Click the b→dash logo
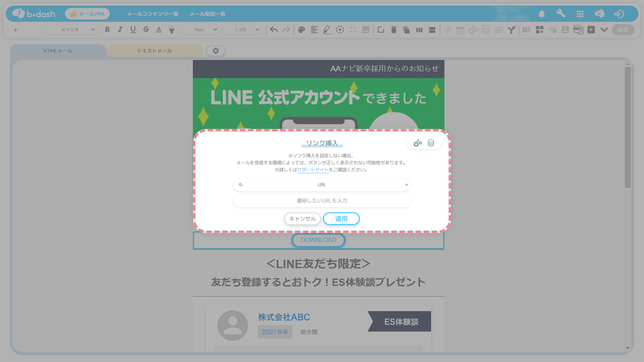Viewport: 644px width, 362px height. (x=35, y=14)
